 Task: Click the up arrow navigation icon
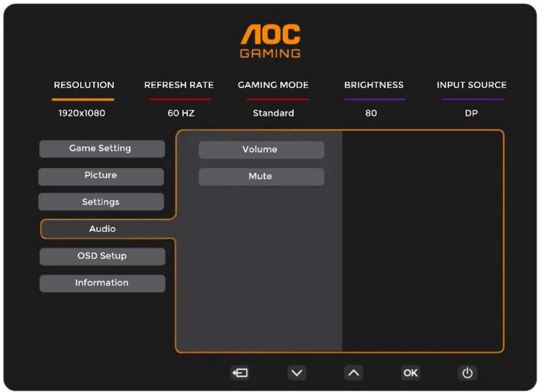pos(353,373)
